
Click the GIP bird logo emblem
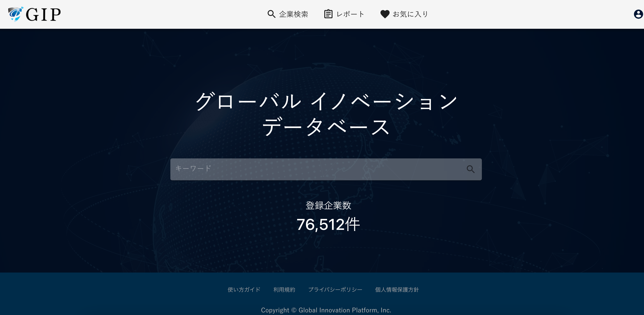(x=16, y=14)
